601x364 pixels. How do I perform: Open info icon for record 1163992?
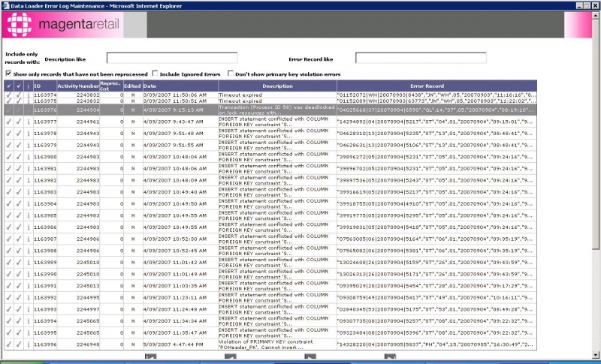[29, 297]
